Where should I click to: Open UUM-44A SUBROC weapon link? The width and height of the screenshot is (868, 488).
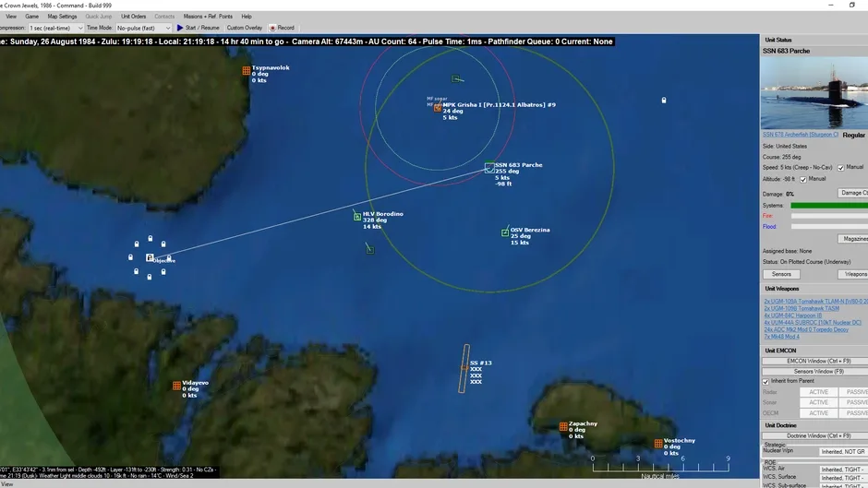(x=813, y=323)
